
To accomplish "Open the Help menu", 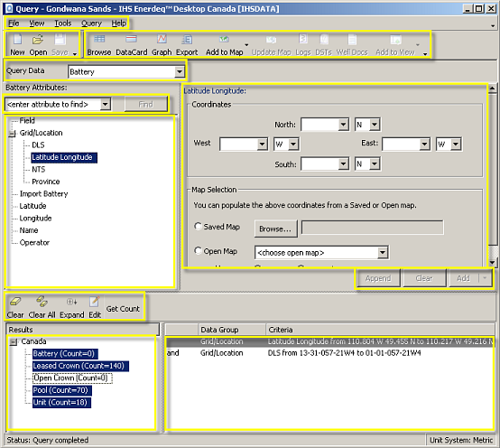I will [x=118, y=23].
